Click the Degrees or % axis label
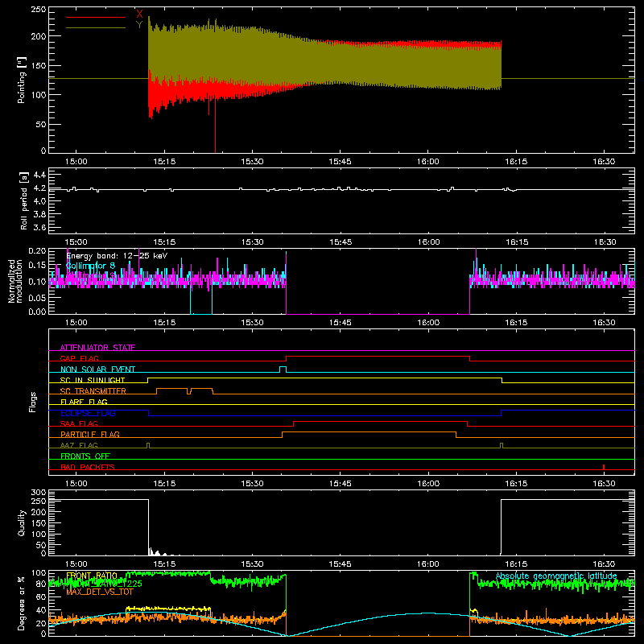 pos(22,603)
